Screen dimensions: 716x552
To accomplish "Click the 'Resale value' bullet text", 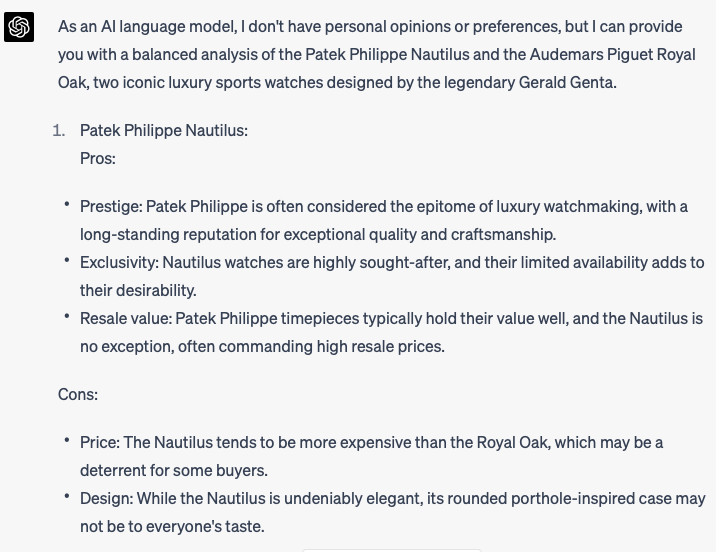I will (x=391, y=332).
